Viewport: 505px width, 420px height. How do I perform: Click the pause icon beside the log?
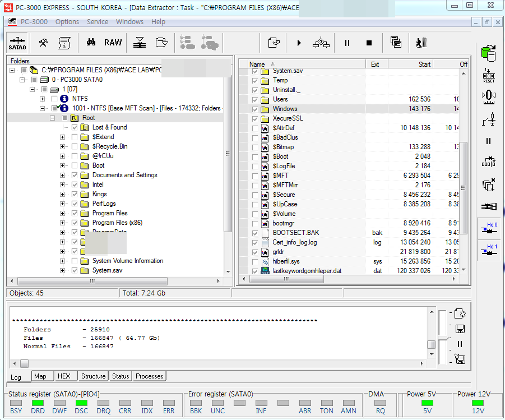(460, 344)
